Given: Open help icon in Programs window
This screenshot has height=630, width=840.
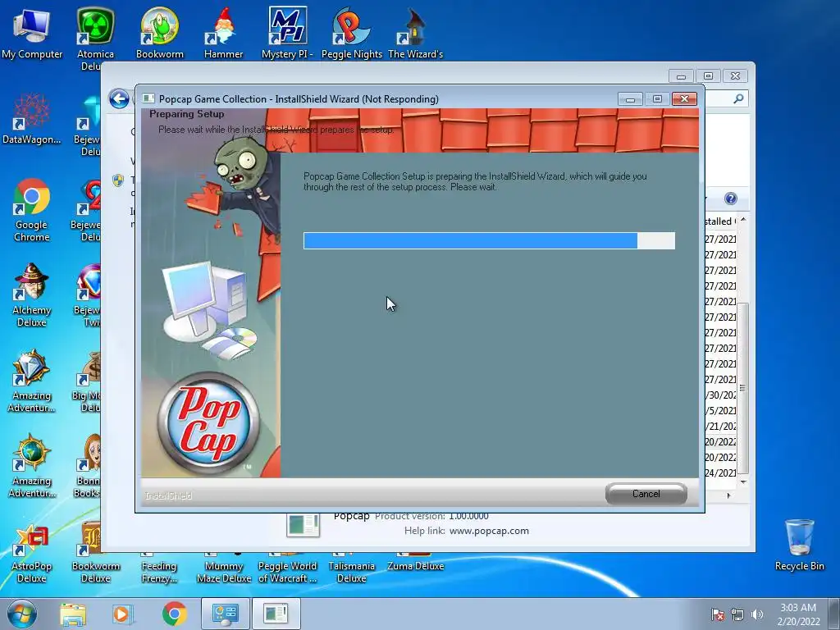Looking at the screenshot, I should click(x=731, y=199).
